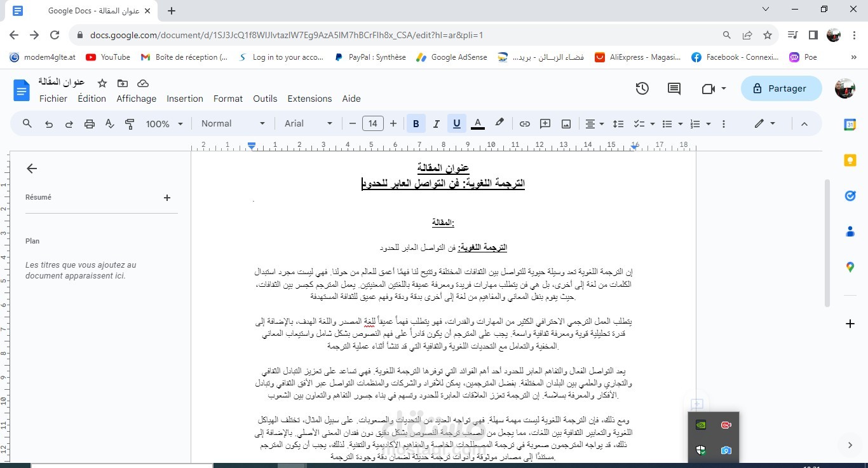The width and height of the screenshot is (868, 468).
Task: Click the search menus magnifier icon
Action: 27,123
